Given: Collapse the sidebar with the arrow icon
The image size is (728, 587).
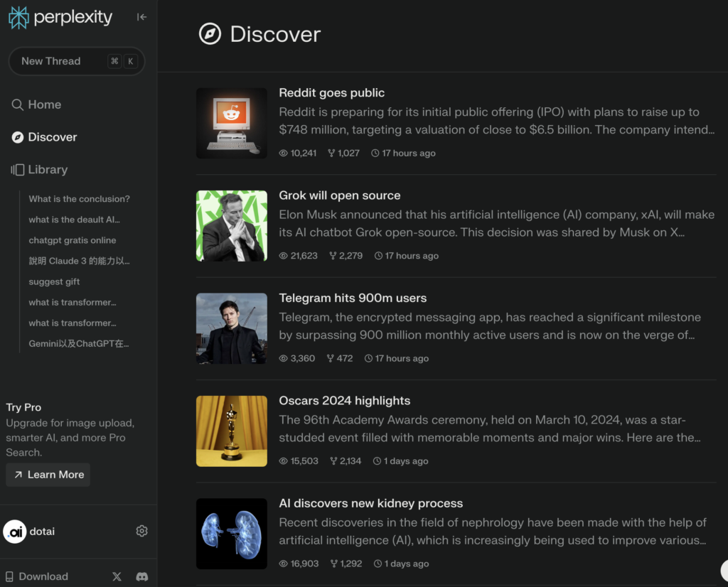Looking at the screenshot, I should 141,17.
